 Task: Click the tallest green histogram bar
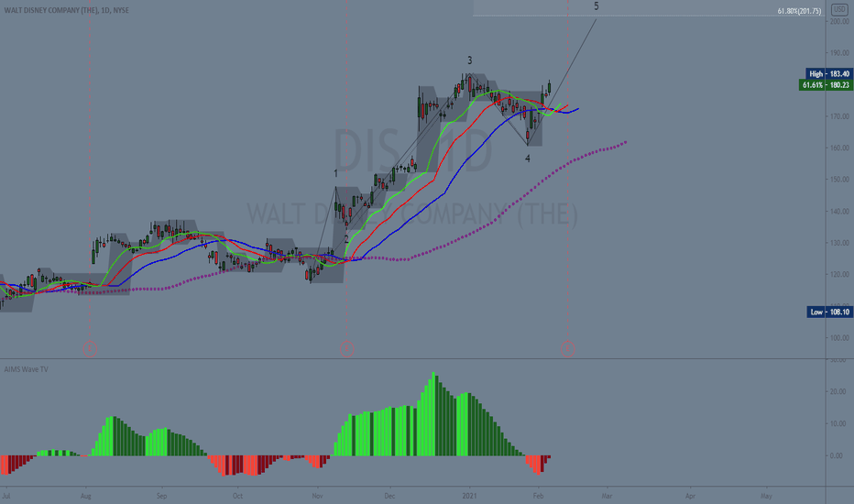433,414
